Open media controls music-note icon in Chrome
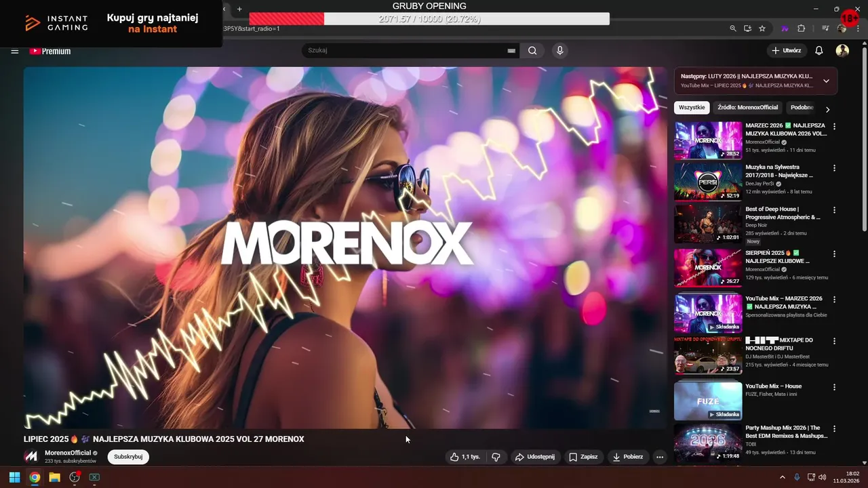The height and width of the screenshot is (488, 868). click(825, 28)
